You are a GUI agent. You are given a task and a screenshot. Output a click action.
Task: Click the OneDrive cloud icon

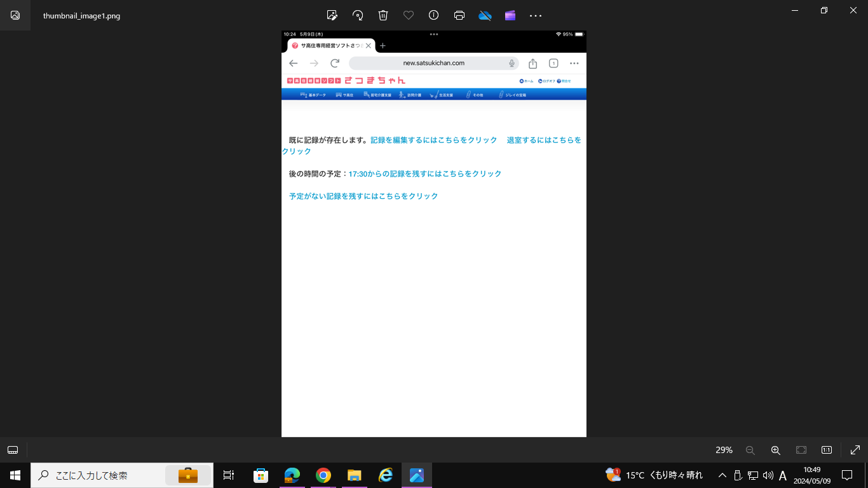click(485, 15)
